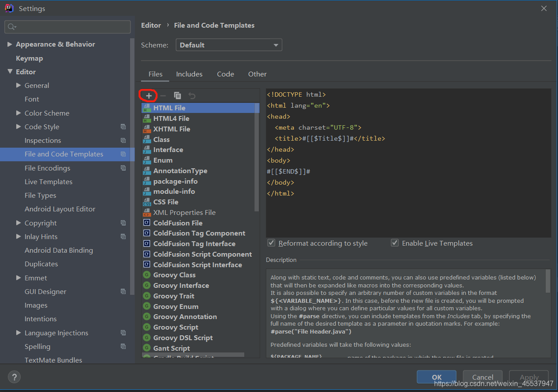Open Keymap settings
The image size is (558, 392).
tap(29, 58)
